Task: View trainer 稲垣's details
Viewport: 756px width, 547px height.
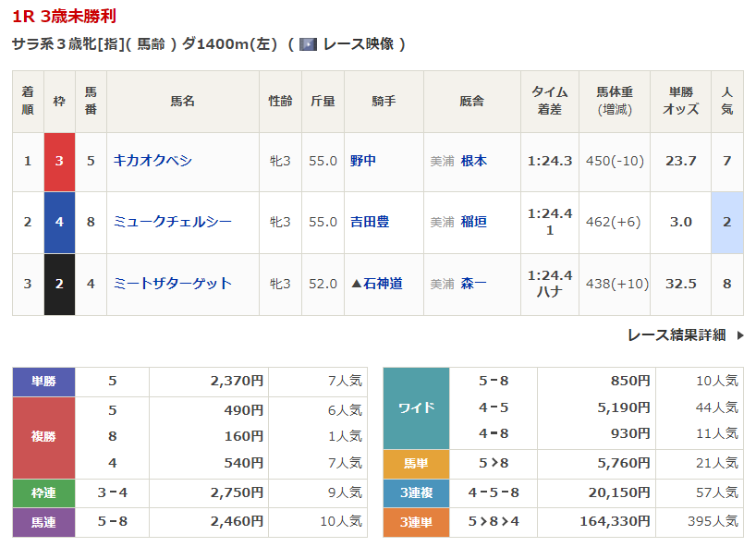Action: [x=473, y=222]
